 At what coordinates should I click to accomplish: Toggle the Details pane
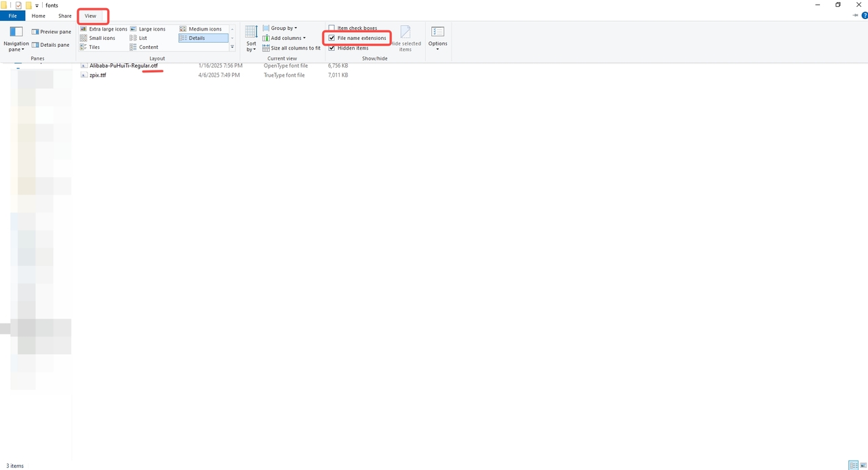pyautogui.click(x=51, y=45)
